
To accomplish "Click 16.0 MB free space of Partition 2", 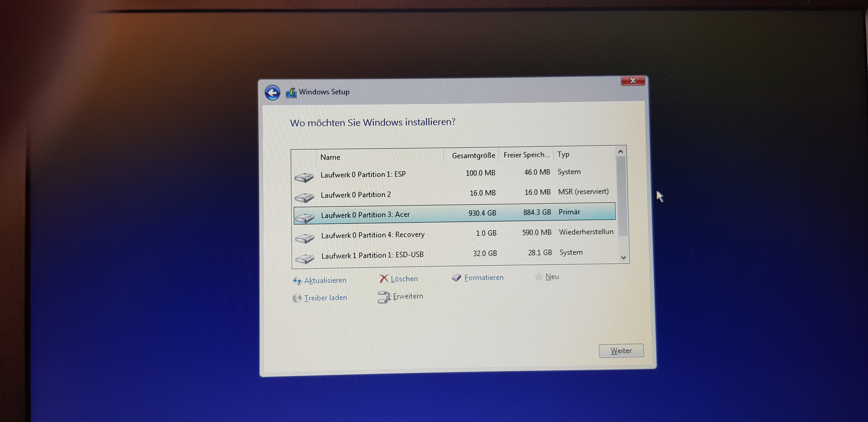I will click(x=537, y=192).
